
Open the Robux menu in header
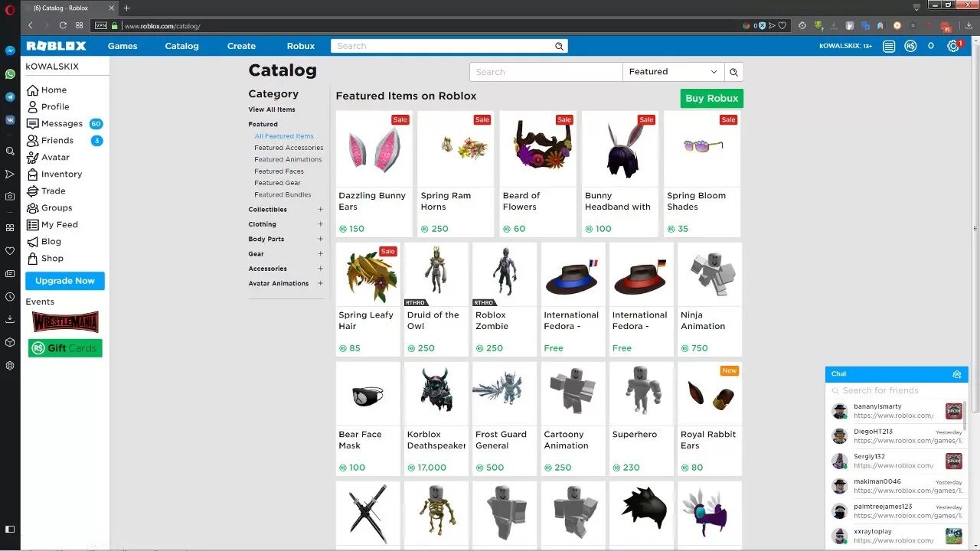(301, 46)
